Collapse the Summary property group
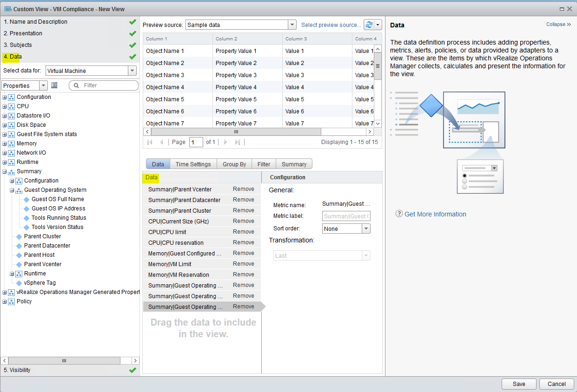The image size is (577, 392). pyautogui.click(x=5, y=171)
